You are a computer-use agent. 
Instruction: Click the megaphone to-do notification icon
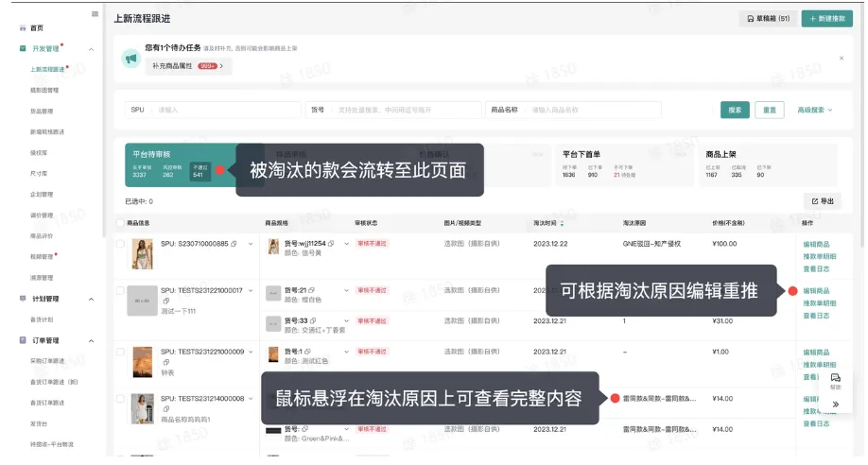[x=131, y=59]
